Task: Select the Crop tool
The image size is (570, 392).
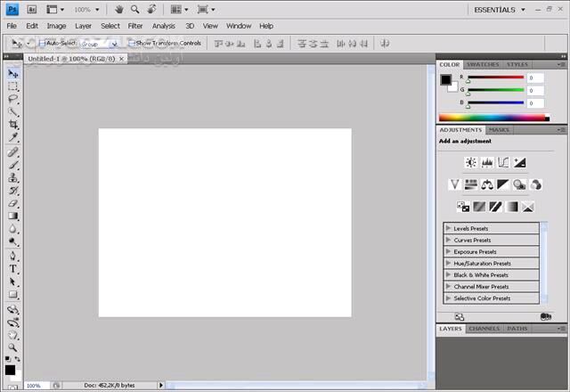Action: tap(13, 125)
